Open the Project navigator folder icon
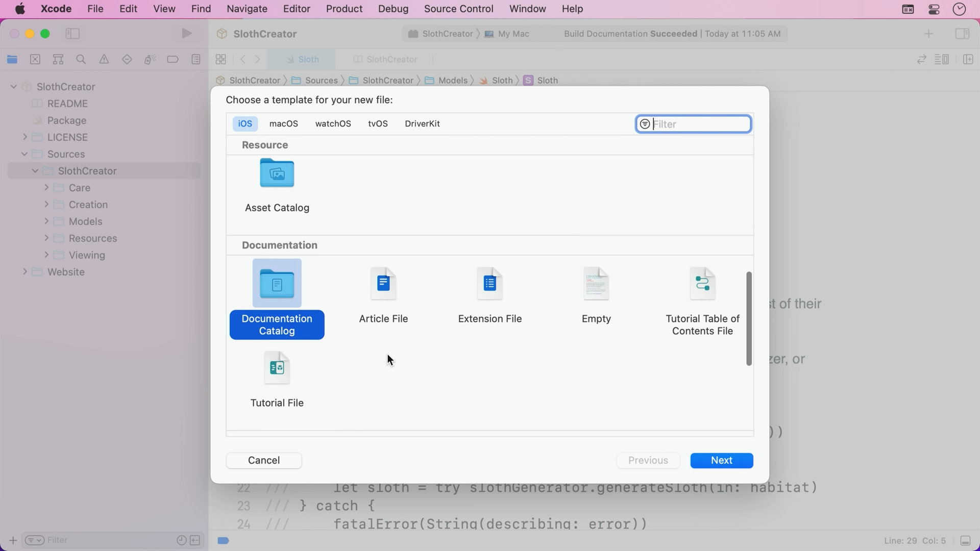Image resolution: width=980 pixels, height=551 pixels. pos(12,60)
